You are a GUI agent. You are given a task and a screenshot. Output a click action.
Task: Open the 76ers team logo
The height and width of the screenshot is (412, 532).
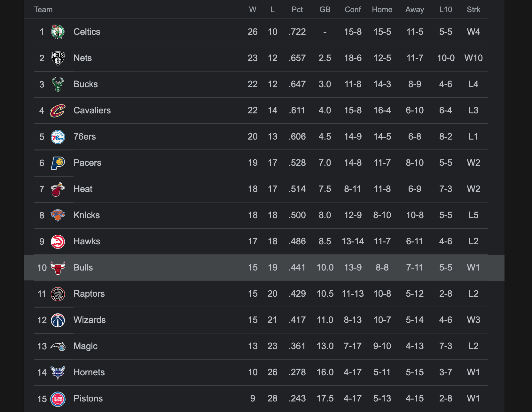(x=58, y=137)
